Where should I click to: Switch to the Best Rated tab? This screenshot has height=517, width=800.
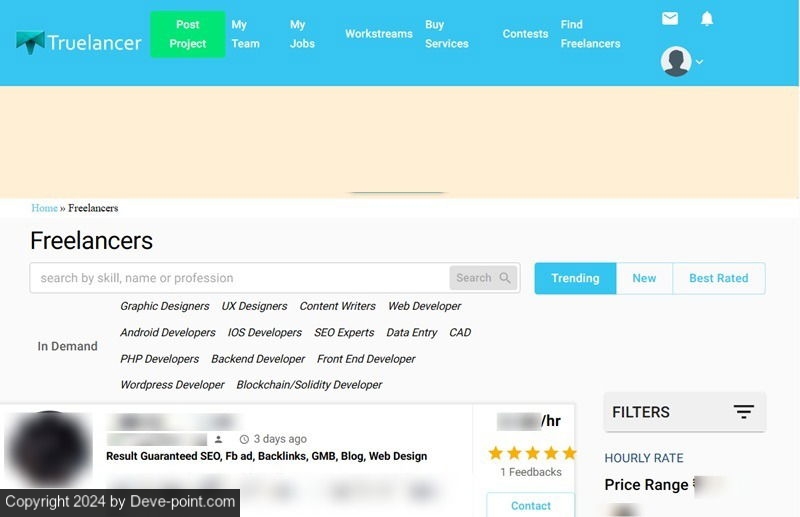pyautogui.click(x=718, y=278)
